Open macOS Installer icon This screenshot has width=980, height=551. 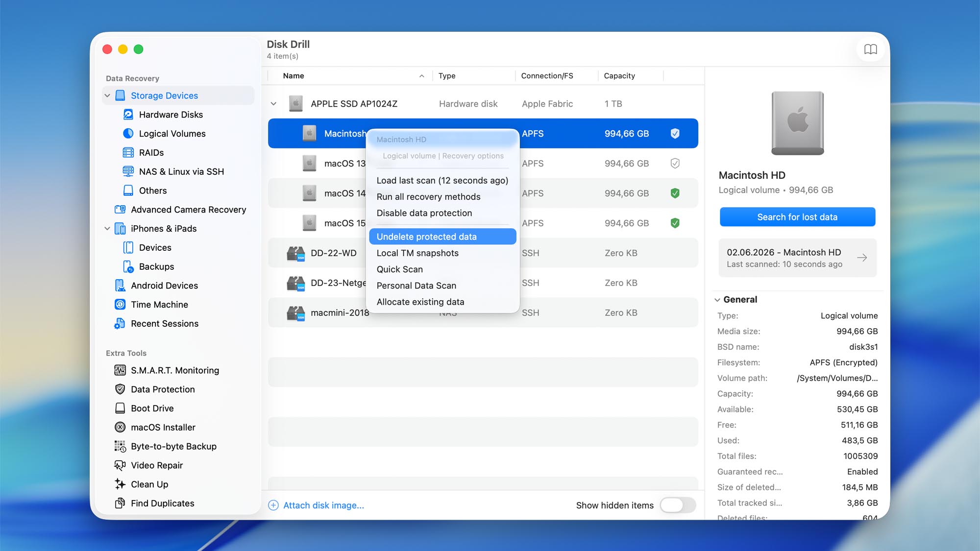point(120,427)
